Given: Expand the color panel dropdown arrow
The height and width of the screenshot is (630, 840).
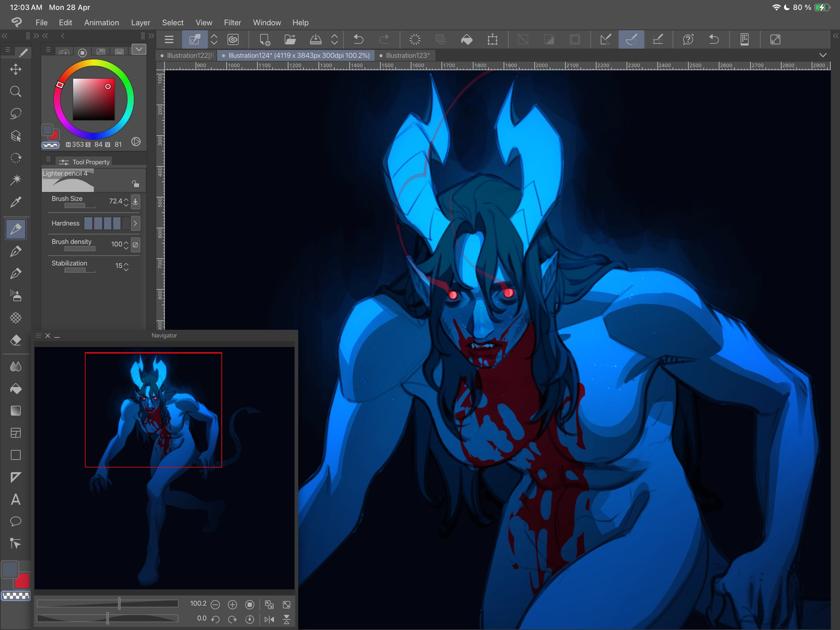Looking at the screenshot, I should [139, 50].
